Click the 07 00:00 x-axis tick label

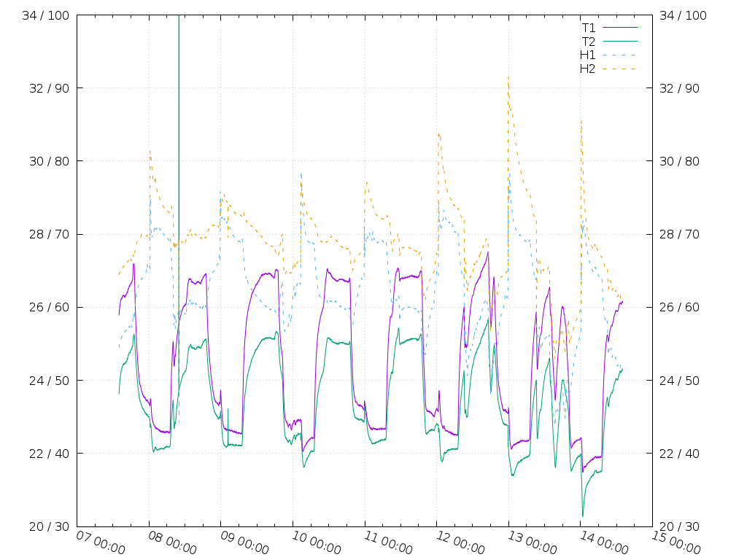point(100,543)
